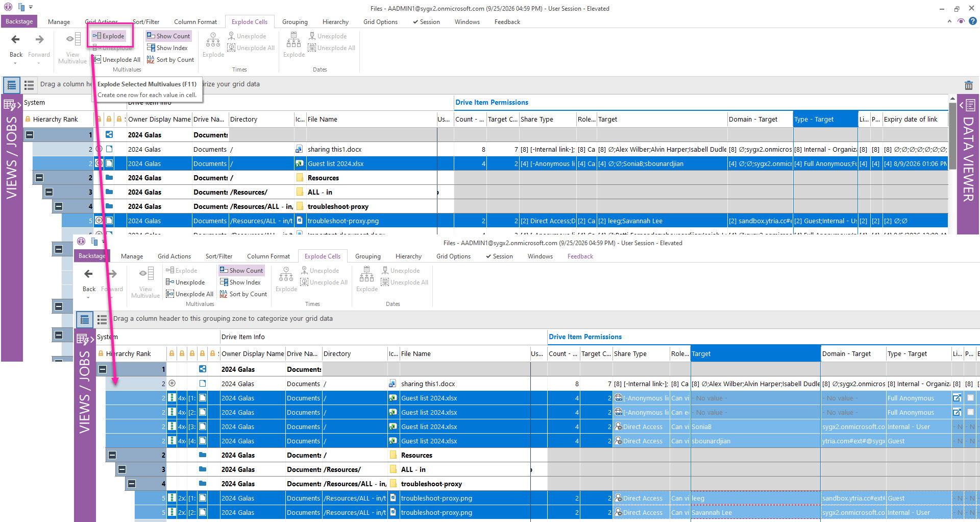
Task: Click Feedback in lower window ribbon
Action: point(580,256)
